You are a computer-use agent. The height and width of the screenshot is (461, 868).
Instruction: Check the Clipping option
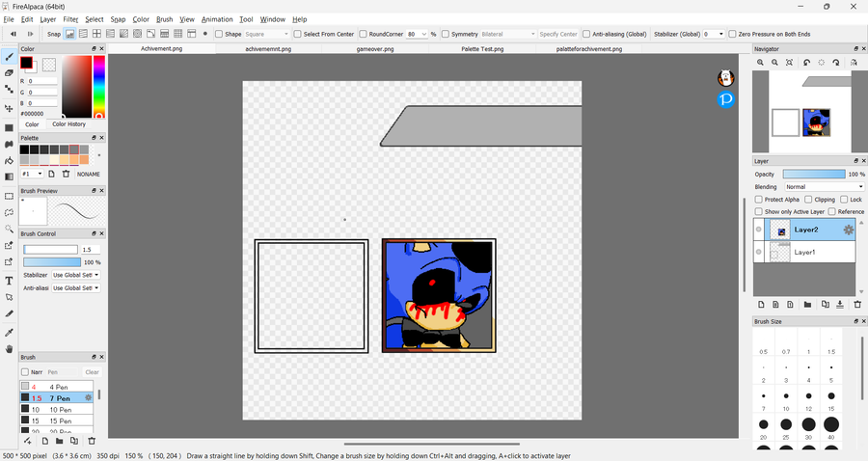pyautogui.click(x=808, y=200)
